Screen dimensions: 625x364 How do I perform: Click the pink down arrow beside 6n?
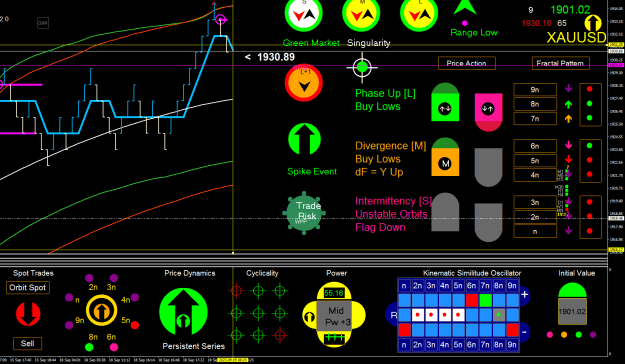click(568, 146)
